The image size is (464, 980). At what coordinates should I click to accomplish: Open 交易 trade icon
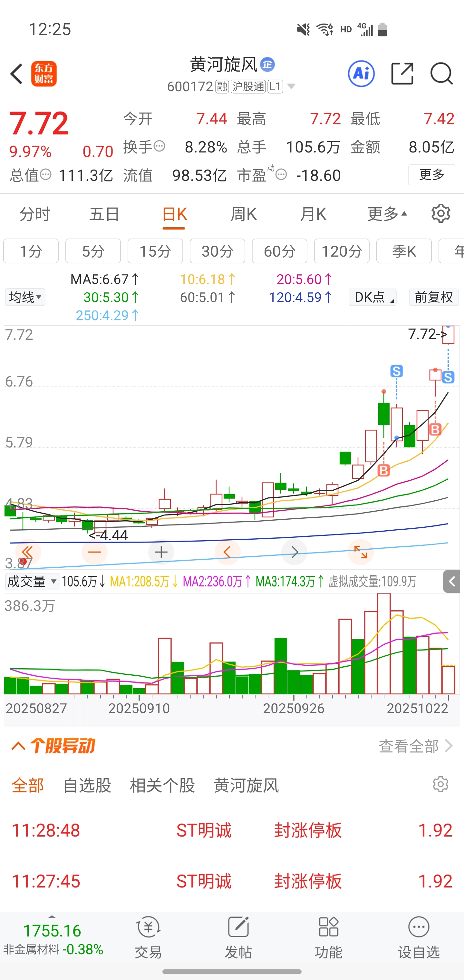148,938
